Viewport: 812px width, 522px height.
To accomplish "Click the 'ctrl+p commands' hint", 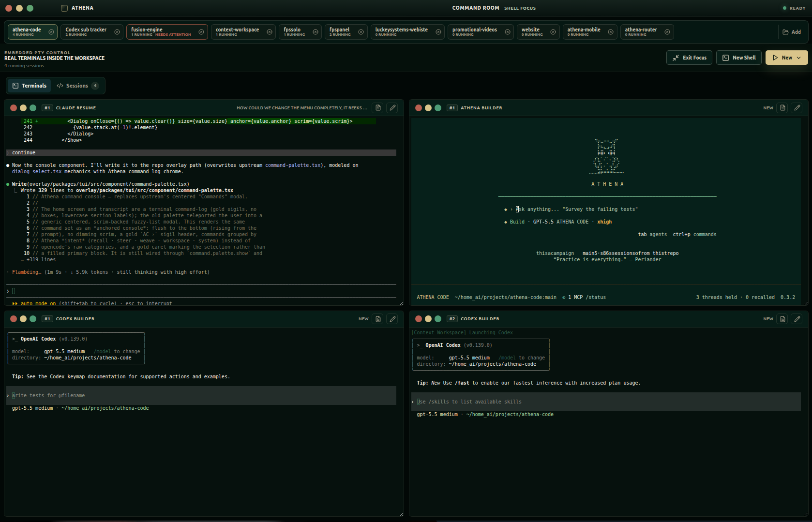I will pos(694,234).
